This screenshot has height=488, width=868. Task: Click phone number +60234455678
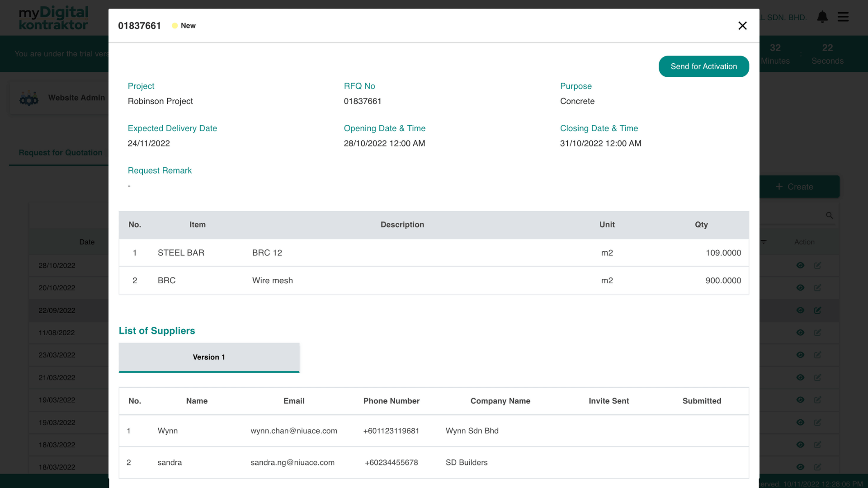coord(391,463)
